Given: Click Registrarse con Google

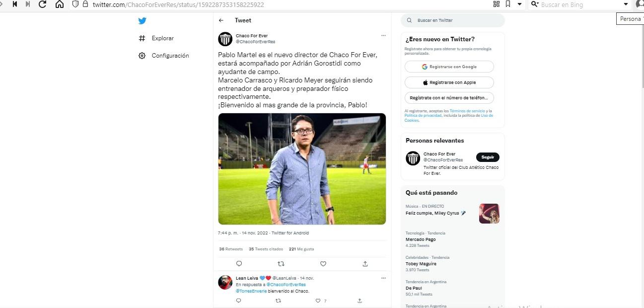Looking at the screenshot, I should [449, 67].
